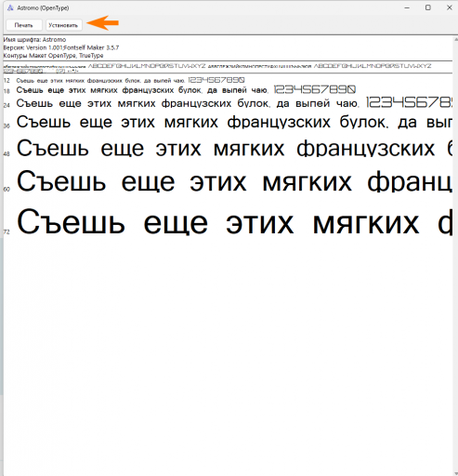The height and width of the screenshot is (476, 458).
Task: Click the 'Контуры Макет OpenType, TrueType' line
Action: click(53, 56)
